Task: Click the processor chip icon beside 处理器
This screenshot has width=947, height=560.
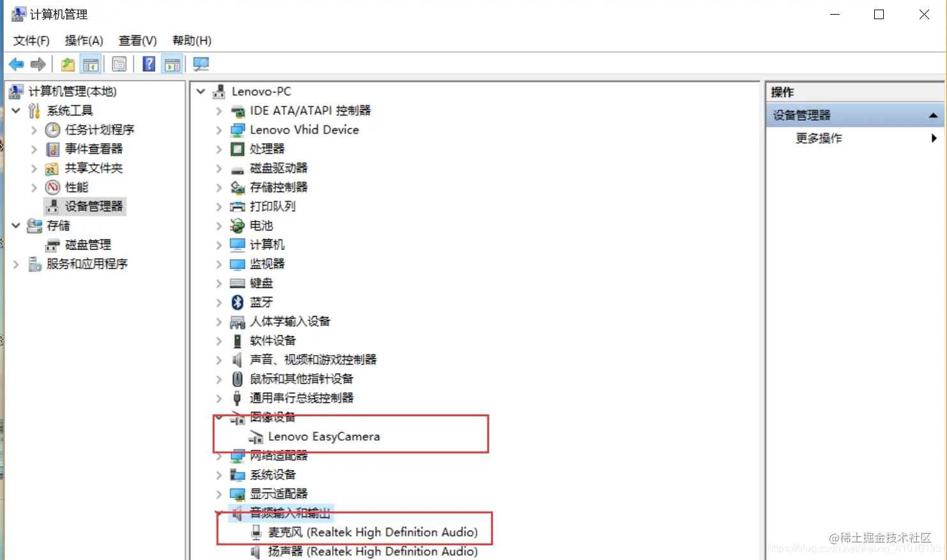Action: [x=238, y=149]
